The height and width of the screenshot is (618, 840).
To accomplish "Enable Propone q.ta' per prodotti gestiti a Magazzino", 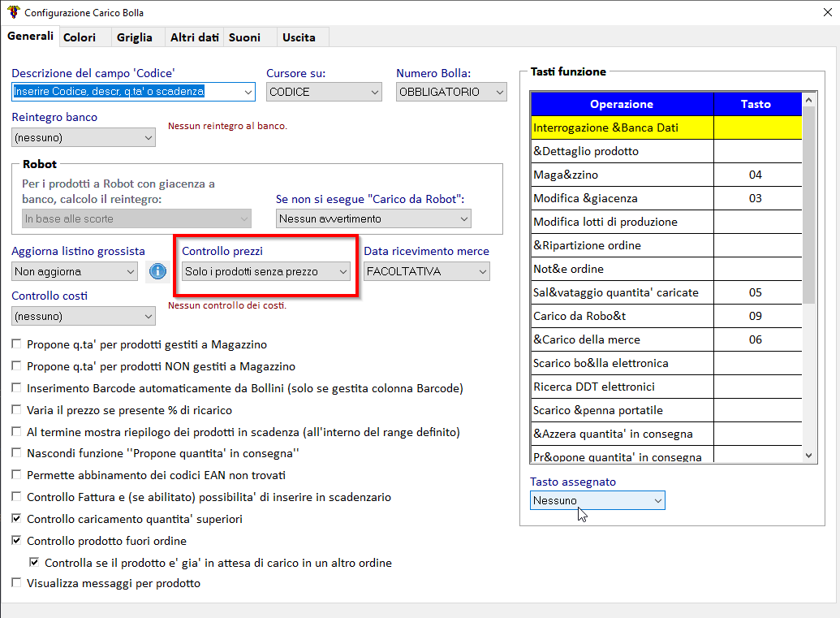I will [x=16, y=344].
